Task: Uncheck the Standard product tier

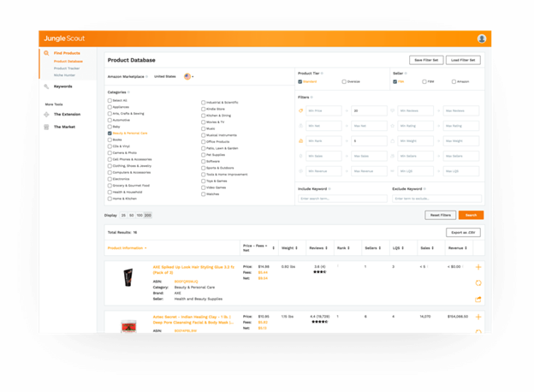Action: click(300, 81)
